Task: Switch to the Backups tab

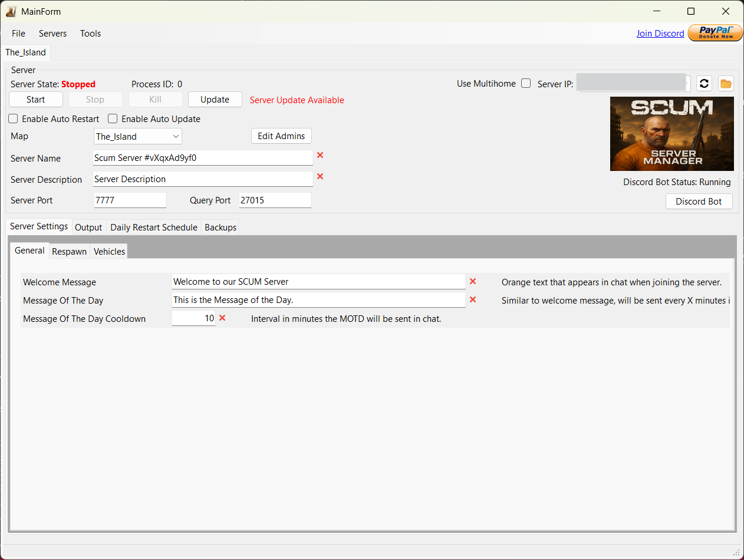Action: click(x=220, y=228)
